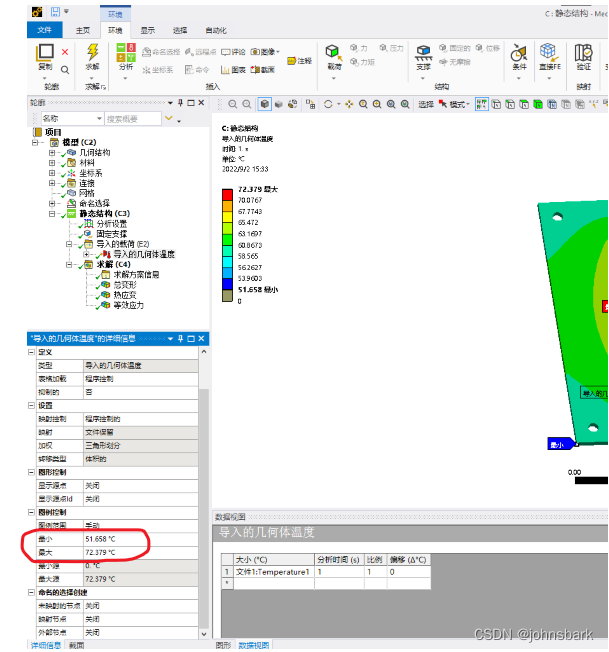
Task: Click the 直接FE ribbon icon
Action: click(549, 54)
